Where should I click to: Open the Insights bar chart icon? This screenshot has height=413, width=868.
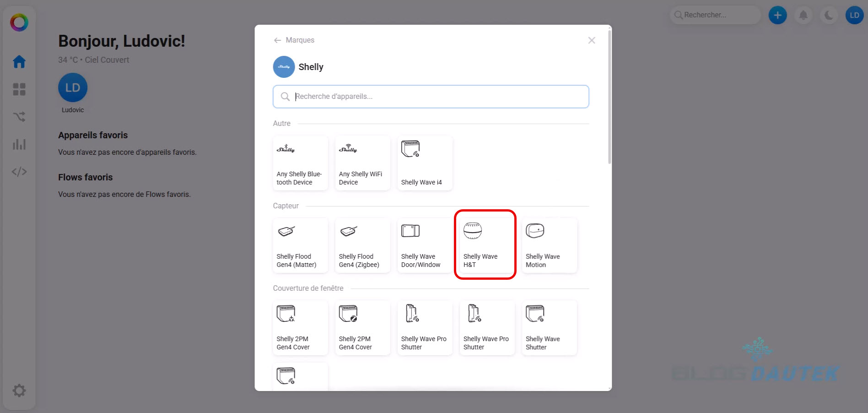(19, 144)
